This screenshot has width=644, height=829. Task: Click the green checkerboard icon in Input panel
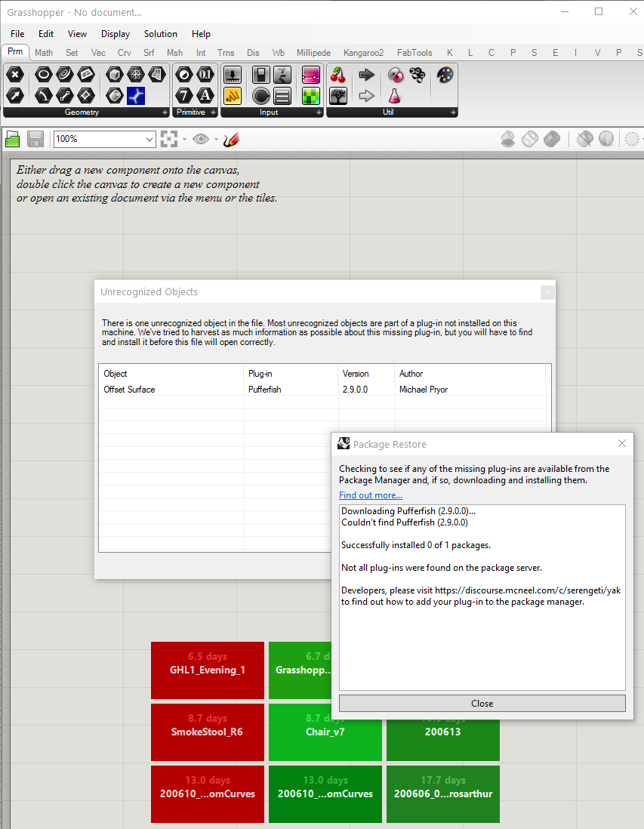311,96
